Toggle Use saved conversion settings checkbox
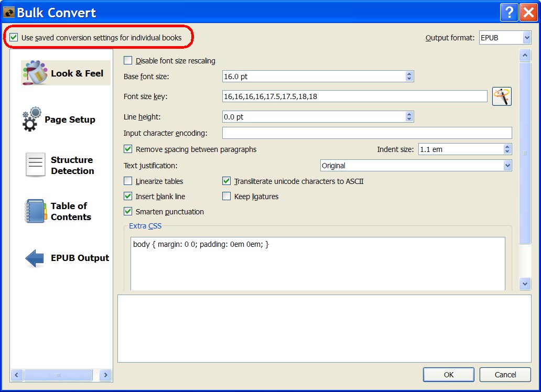This screenshot has width=541, height=392. click(14, 37)
